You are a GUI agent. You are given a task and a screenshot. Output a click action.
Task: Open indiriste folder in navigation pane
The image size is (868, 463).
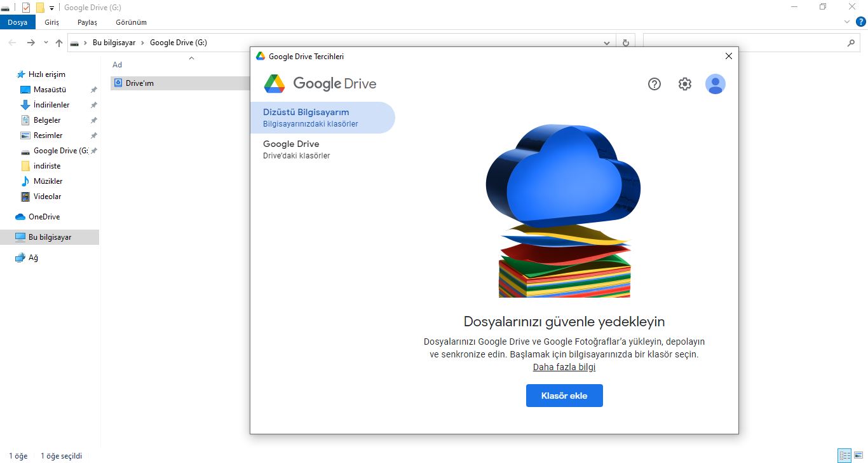(x=47, y=166)
